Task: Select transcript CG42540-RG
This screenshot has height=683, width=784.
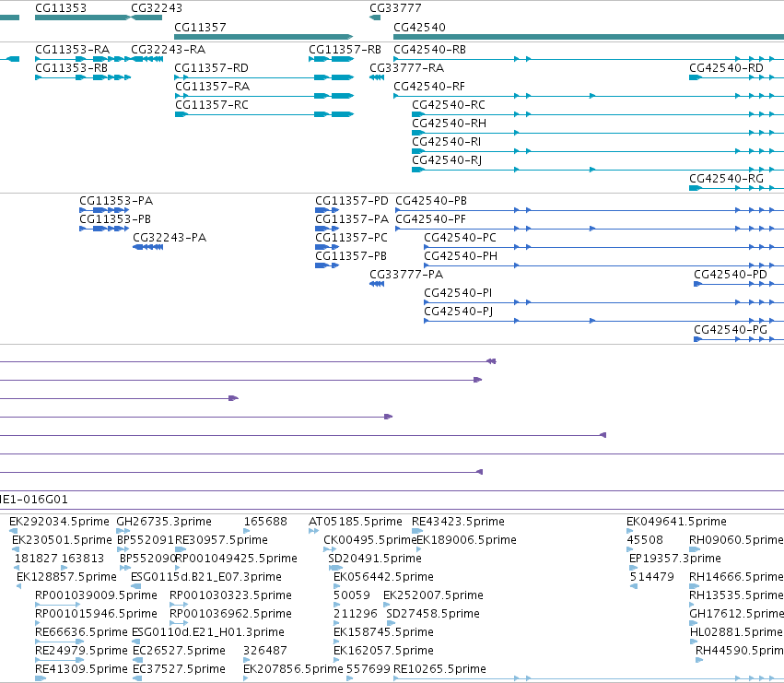Action: (726, 179)
